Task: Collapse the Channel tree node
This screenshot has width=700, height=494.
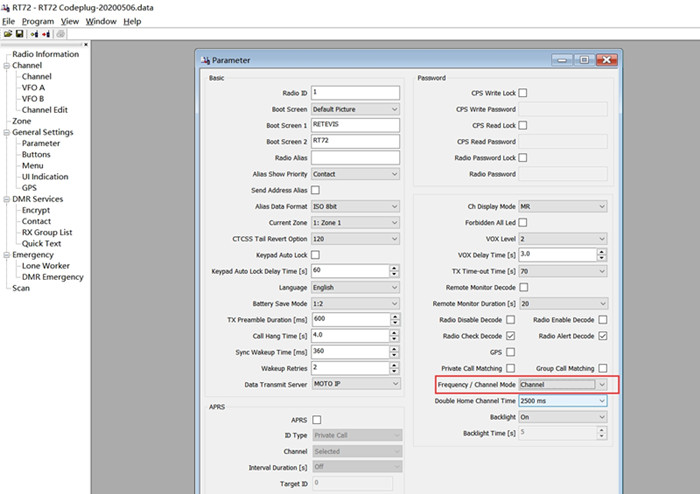Action: coord(7,66)
